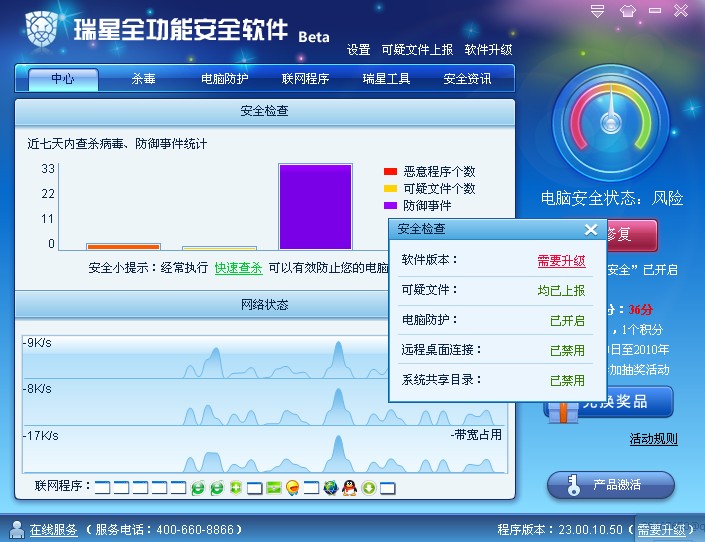705x542 pixels.
Task: Click the 软件版本 label in popup
Action: pyautogui.click(x=429, y=260)
